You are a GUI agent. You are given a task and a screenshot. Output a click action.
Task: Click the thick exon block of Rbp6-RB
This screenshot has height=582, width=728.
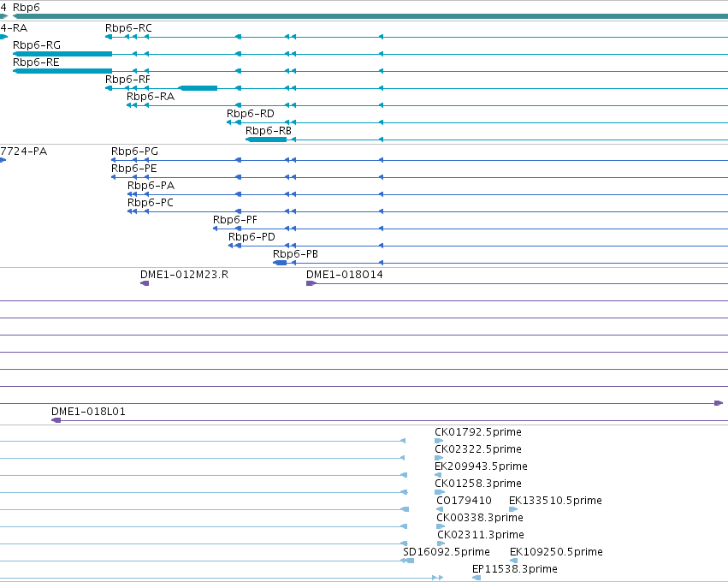(x=266, y=140)
